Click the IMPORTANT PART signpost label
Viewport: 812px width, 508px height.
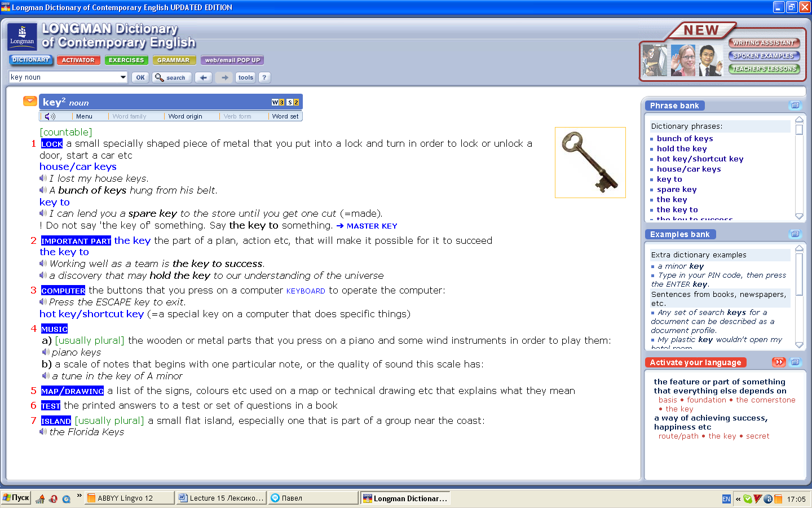76,241
